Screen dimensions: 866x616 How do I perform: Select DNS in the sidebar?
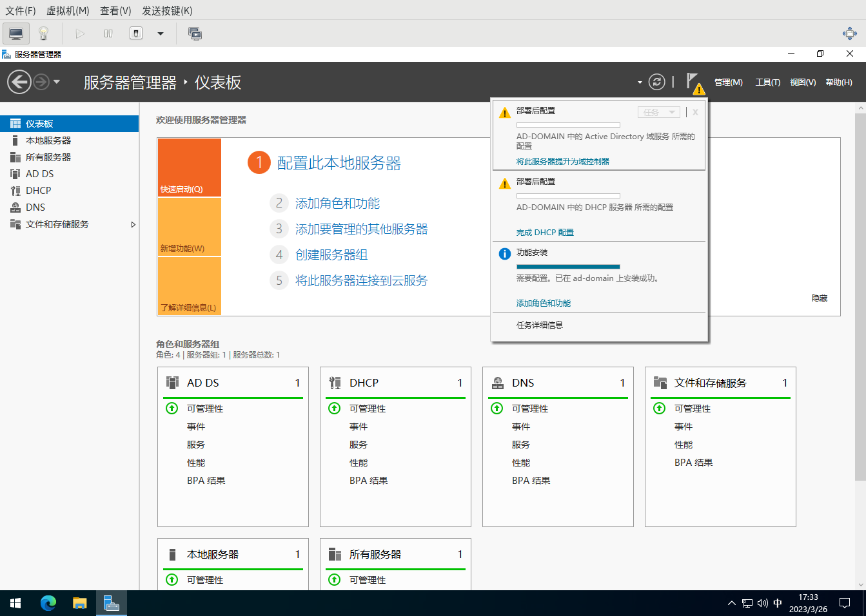(x=69, y=207)
